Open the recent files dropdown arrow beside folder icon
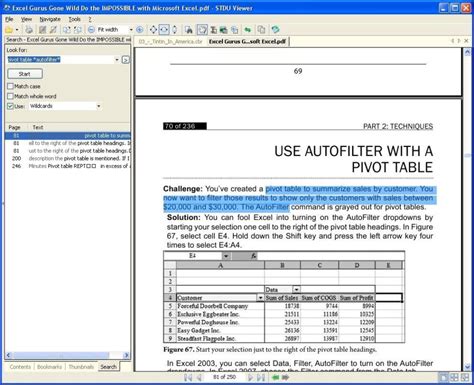 [x=17, y=30]
